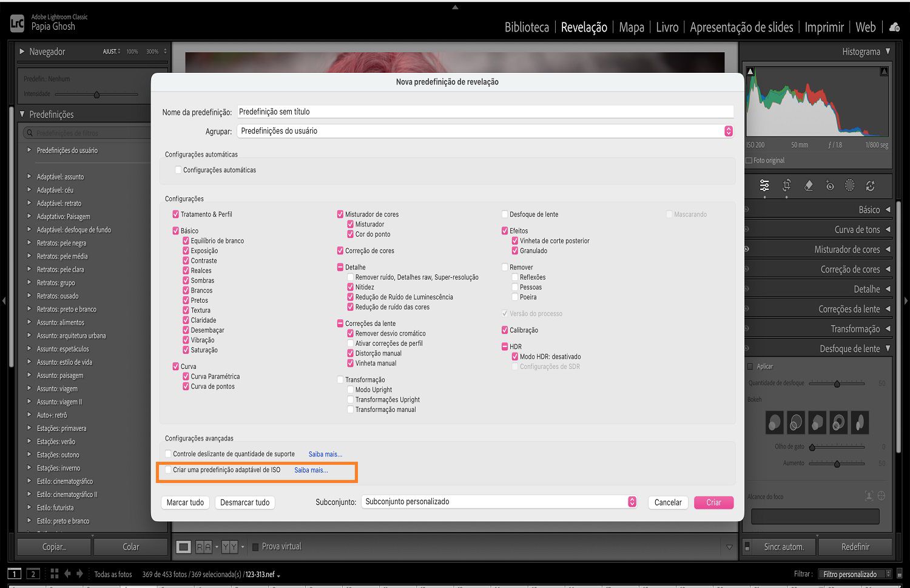The height and width of the screenshot is (588, 910).
Task: Select the Y|Y before/after view button
Action: click(230, 547)
